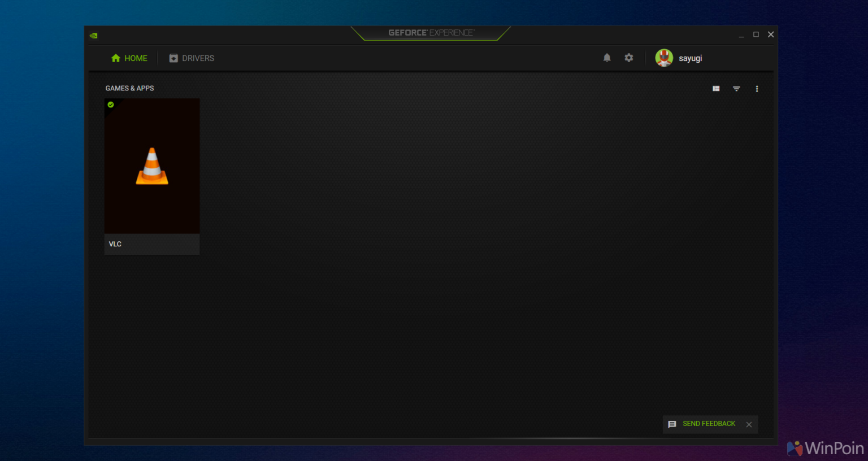The image size is (868, 461).
Task: Open the notifications bell
Action: (x=607, y=58)
